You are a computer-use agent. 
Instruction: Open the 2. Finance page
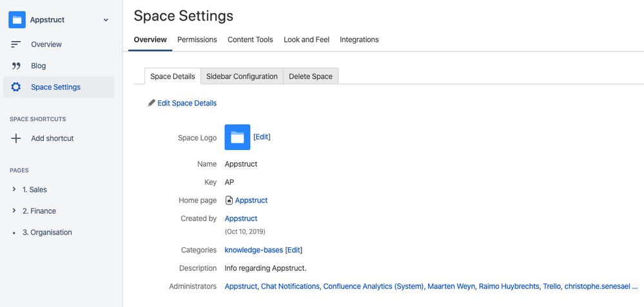coord(39,210)
